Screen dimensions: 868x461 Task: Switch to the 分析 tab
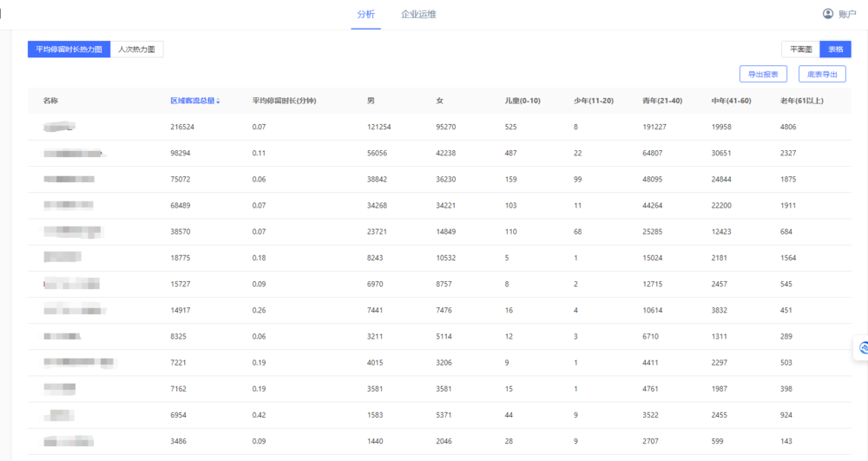[366, 15]
